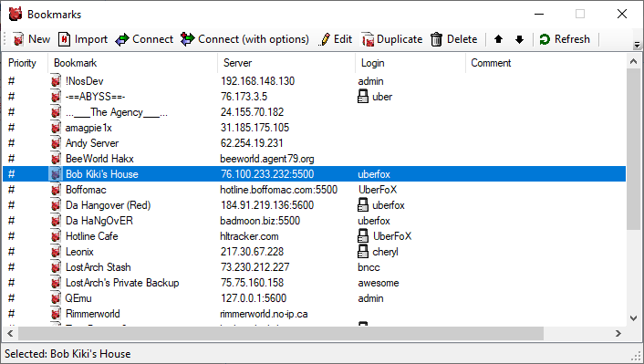This screenshot has height=364, width=644.
Task: Sort by the Priority column header
Action: (x=25, y=63)
